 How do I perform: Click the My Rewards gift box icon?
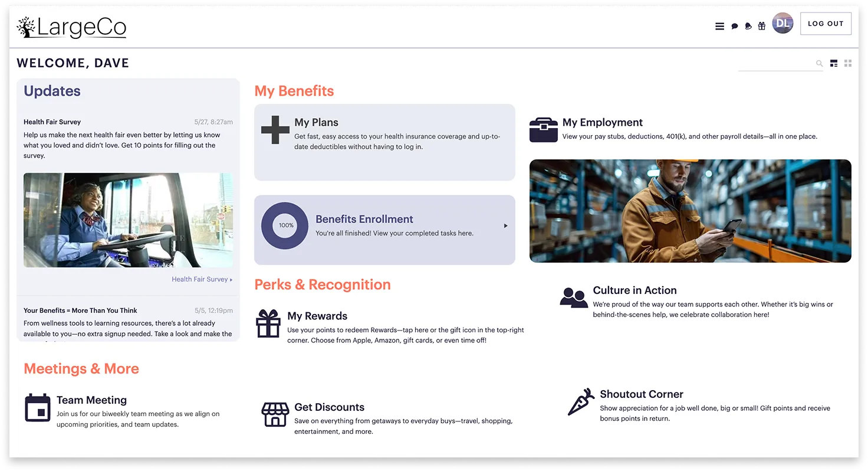coord(268,323)
